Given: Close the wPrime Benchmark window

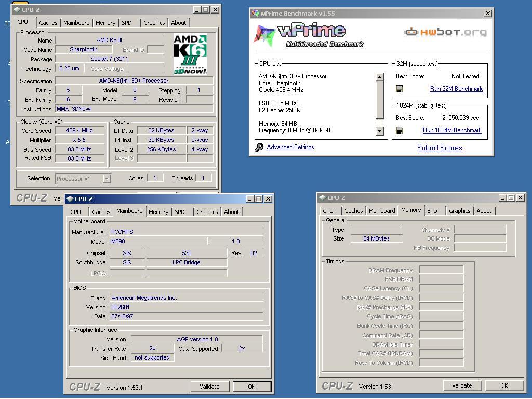Looking at the screenshot, I should pos(487,13).
